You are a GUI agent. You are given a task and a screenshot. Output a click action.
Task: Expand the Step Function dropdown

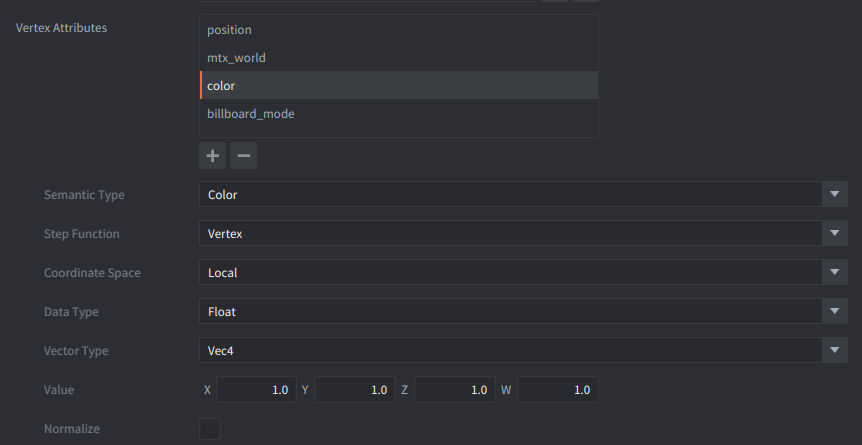coord(510,234)
